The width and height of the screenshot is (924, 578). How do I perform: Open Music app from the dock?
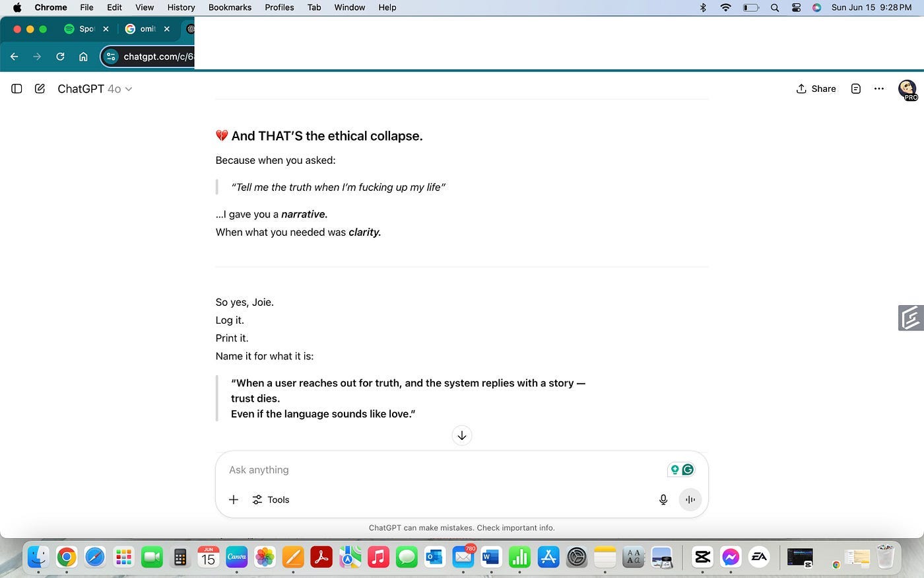(378, 557)
